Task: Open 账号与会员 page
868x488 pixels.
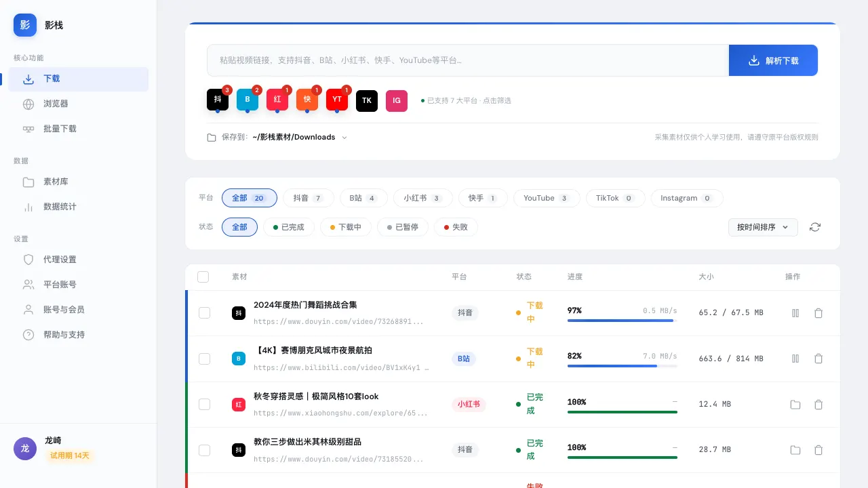Action: pos(78,310)
